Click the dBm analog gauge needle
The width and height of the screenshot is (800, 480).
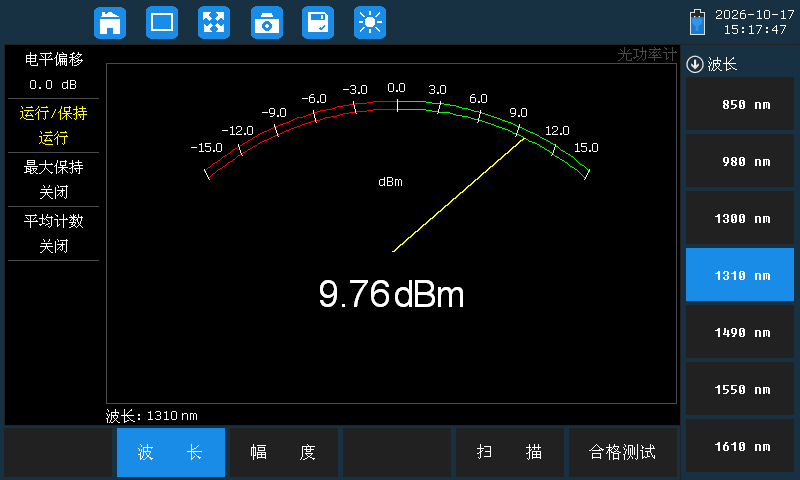458,195
